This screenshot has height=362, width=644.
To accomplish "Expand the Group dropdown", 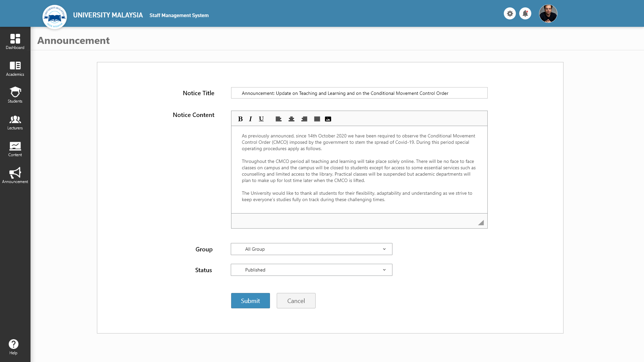I will [312, 249].
